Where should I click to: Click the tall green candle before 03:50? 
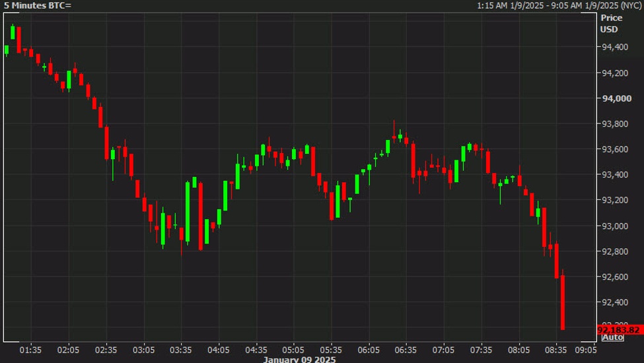coord(188,211)
